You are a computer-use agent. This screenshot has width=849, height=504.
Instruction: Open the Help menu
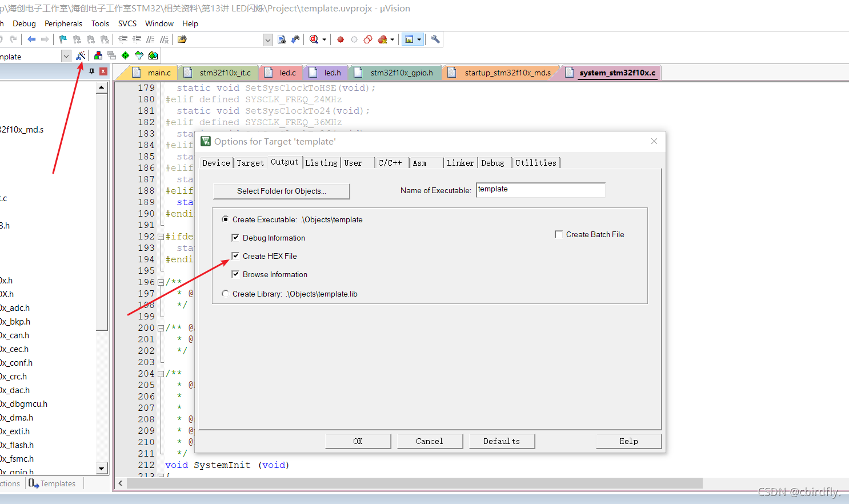click(190, 23)
